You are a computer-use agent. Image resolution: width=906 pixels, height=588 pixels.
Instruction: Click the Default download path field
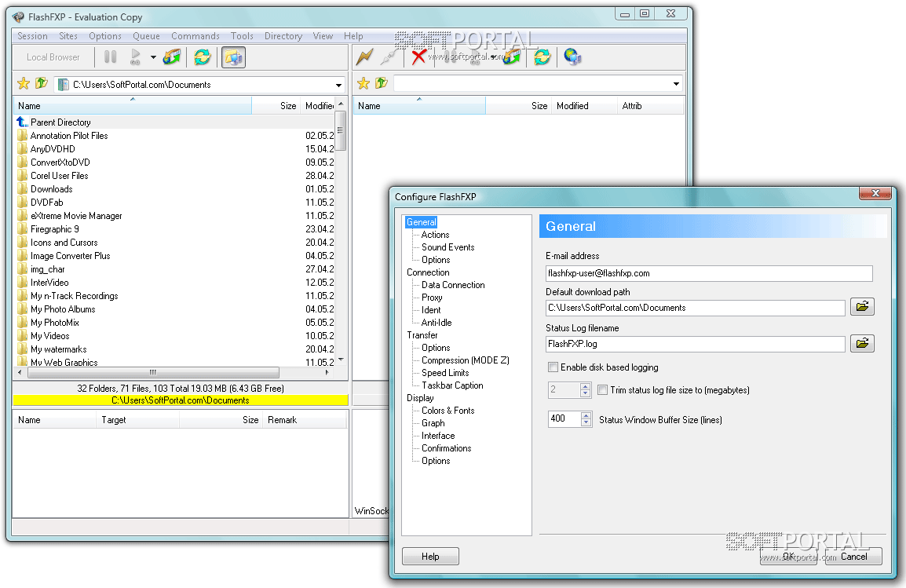tap(695, 308)
